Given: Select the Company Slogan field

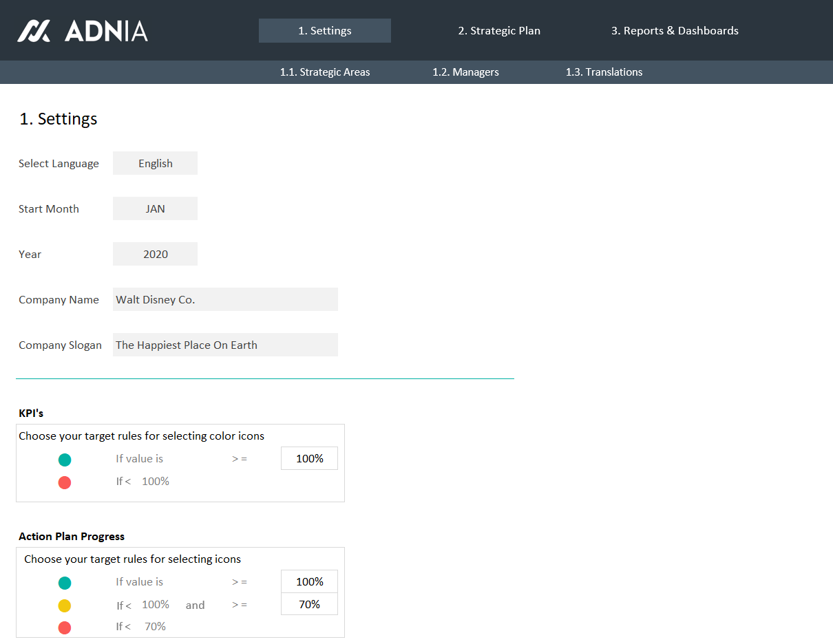Looking at the screenshot, I should point(225,345).
